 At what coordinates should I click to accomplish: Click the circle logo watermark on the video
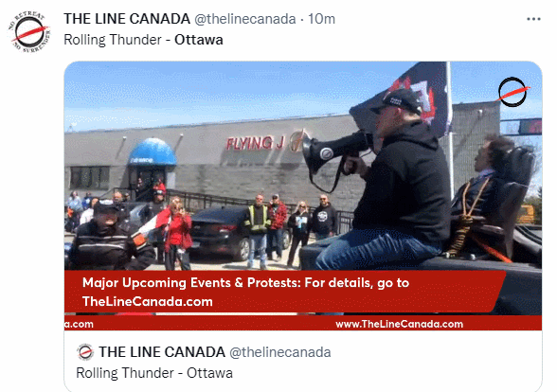[x=513, y=92]
